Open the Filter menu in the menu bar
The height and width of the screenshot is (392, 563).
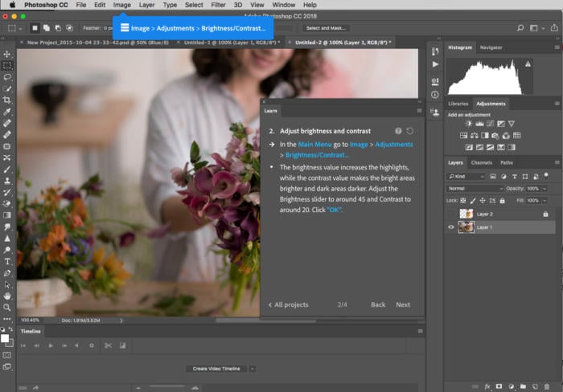pyautogui.click(x=218, y=5)
